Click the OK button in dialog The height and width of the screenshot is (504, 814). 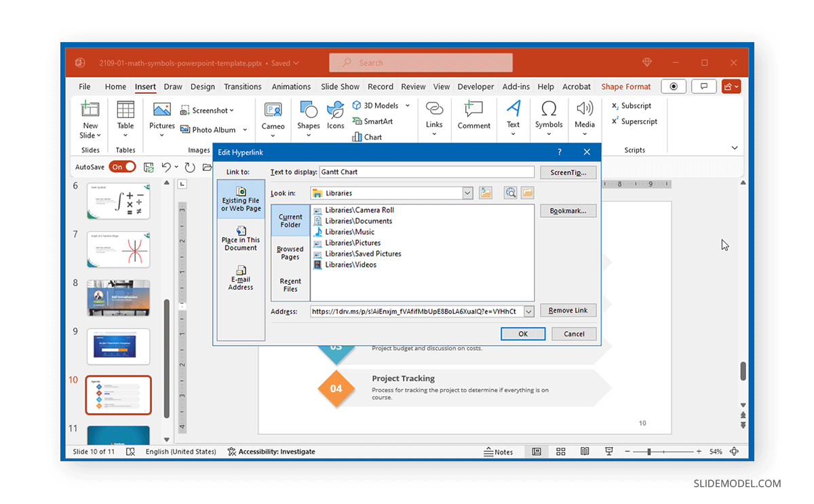(x=523, y=334)
